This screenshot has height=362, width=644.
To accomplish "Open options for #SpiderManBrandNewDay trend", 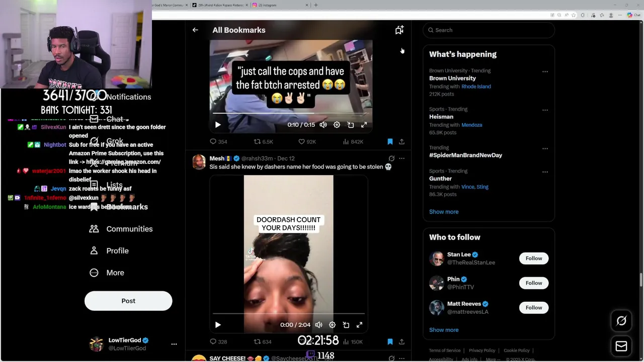I will (545, 148).
